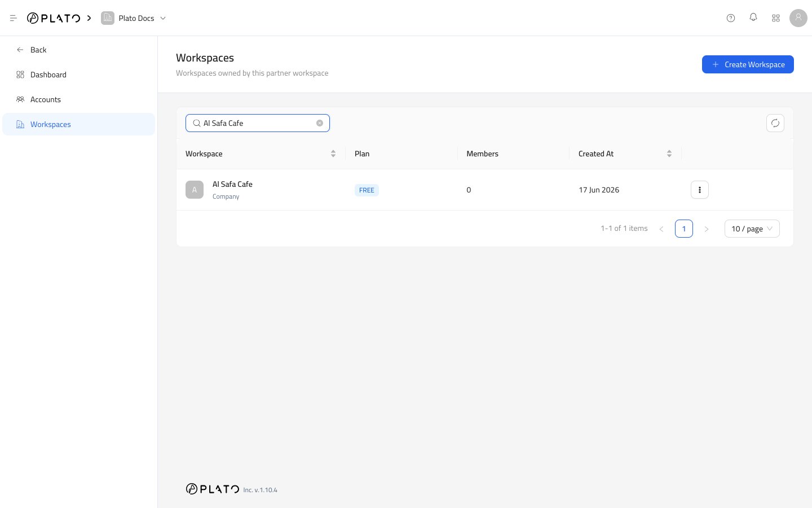
Task: Click the breadcrumb chevron after Plato logo
Action: (89, 18)
